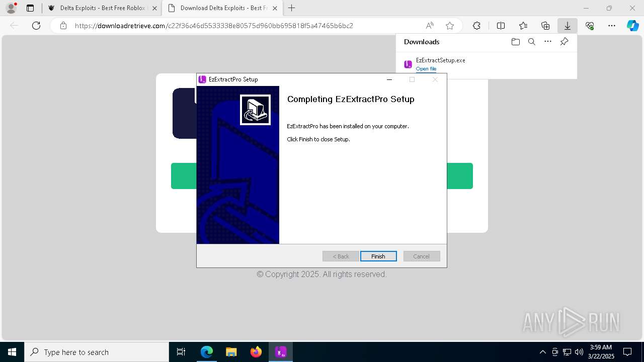The image size is (644, 362).
Task: Select Download Delta Exploits tab
Action: (x=222, y=8)
